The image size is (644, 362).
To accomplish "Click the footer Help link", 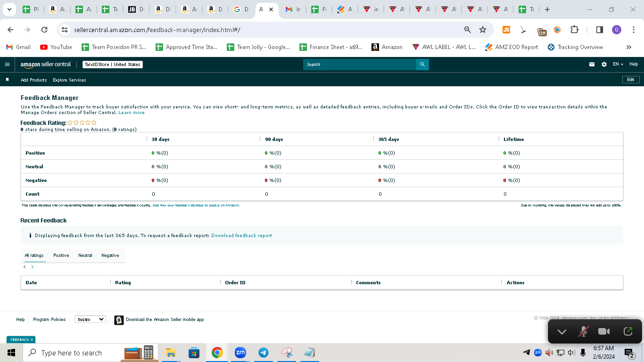I will pyautogui.click(x=20, y=320).
